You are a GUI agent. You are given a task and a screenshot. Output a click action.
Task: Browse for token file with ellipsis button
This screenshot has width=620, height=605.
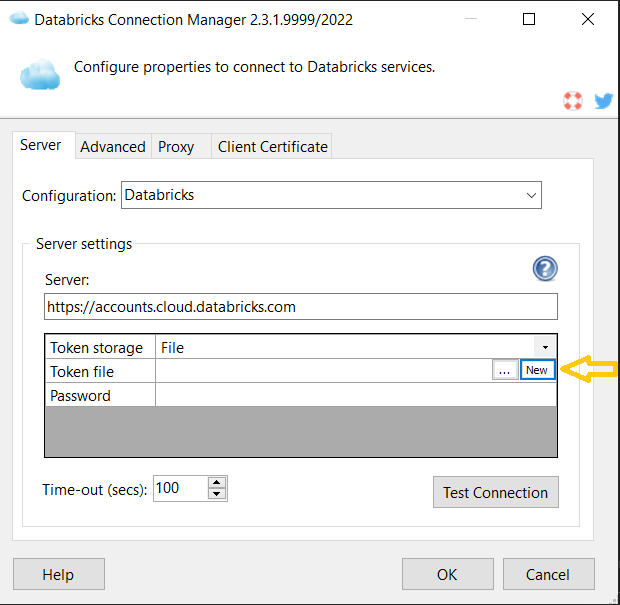point(505,370)
